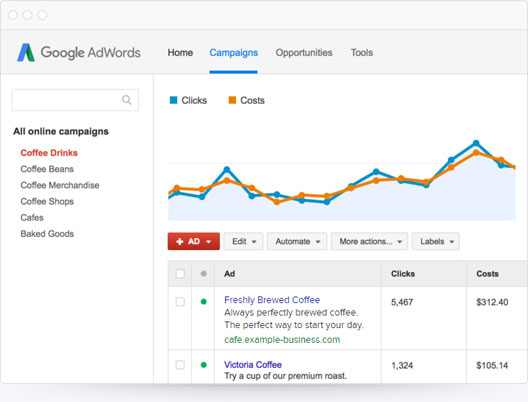Open the More actions... dropdown
The height and width of the screenshot is (402, 528).
coord(369,241)
